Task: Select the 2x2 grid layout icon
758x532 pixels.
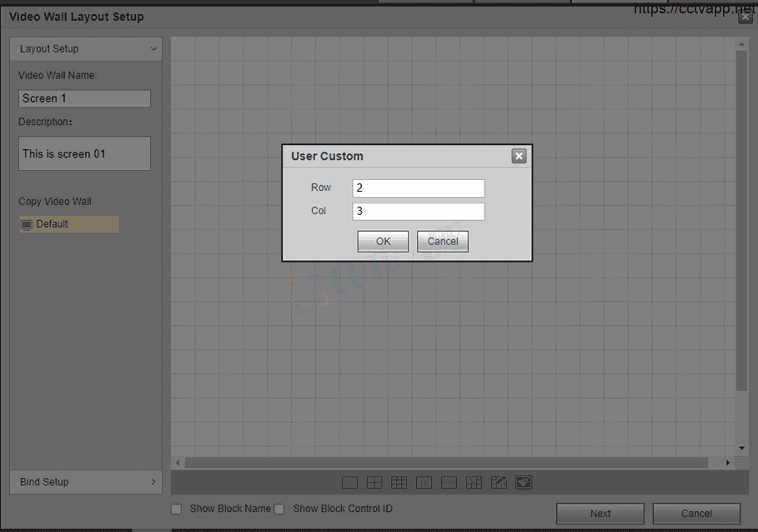Action: [x=374, y=482]
